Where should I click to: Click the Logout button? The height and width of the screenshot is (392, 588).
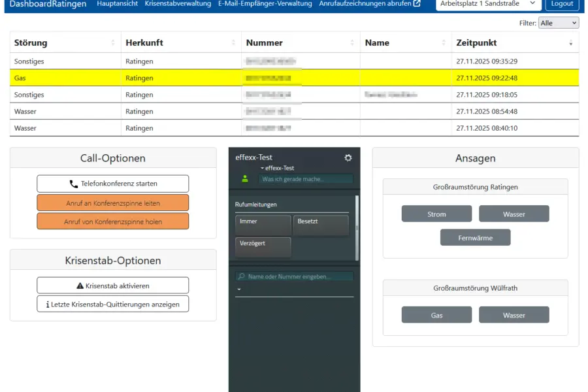coord(562,3)
